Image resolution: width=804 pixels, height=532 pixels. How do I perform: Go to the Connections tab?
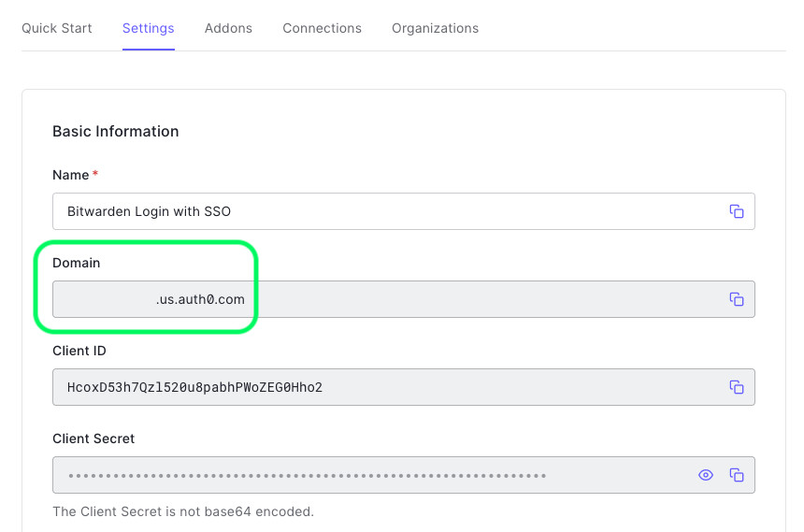(322, 28)
